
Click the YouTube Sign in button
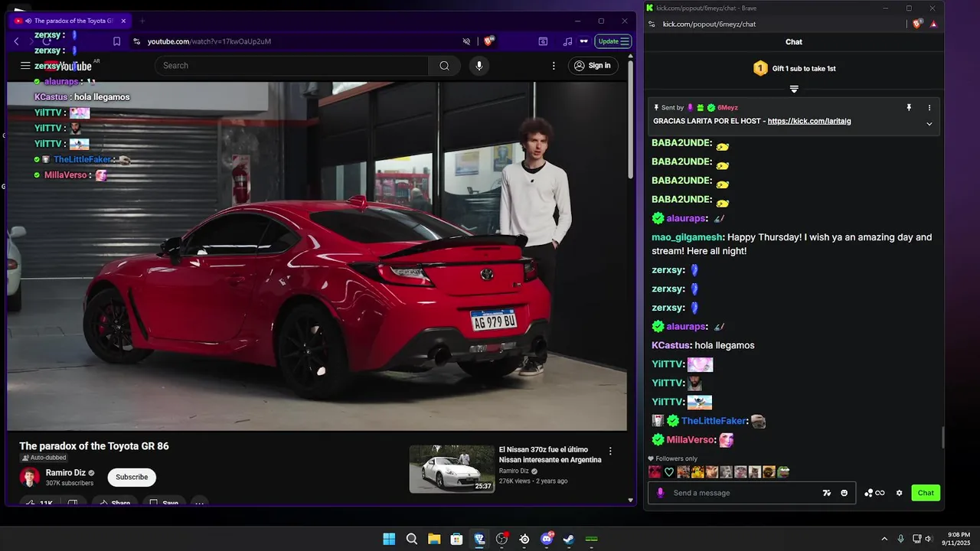(593, 66)
